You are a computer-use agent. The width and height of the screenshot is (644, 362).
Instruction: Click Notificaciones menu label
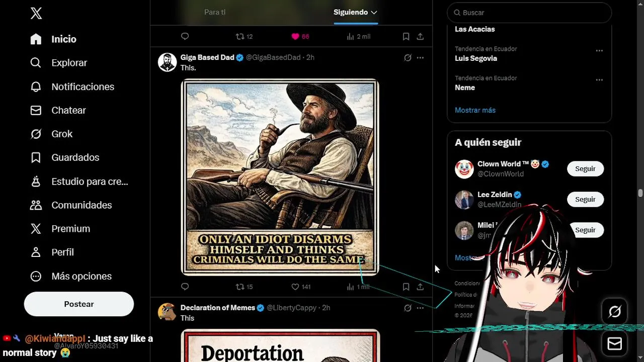(x=83, y=86)
